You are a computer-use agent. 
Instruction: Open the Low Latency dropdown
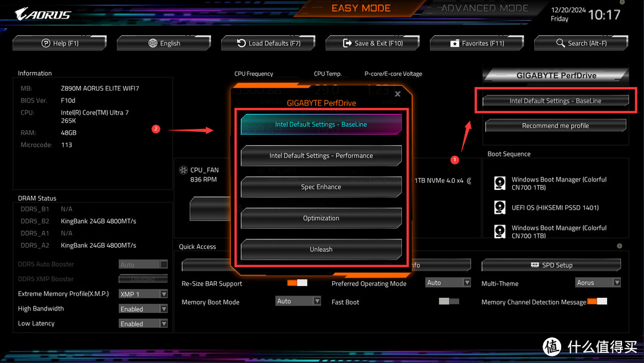pos(143,324)
